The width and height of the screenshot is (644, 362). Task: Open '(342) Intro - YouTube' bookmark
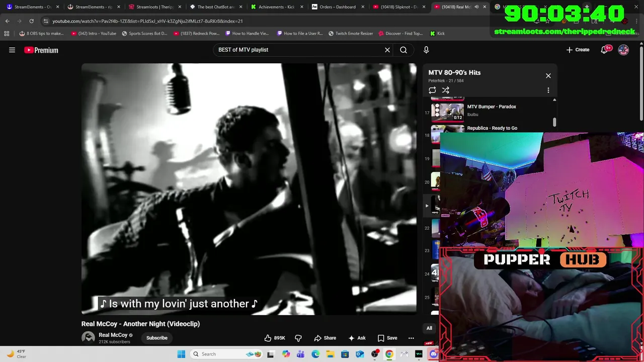tap(94, 33)
